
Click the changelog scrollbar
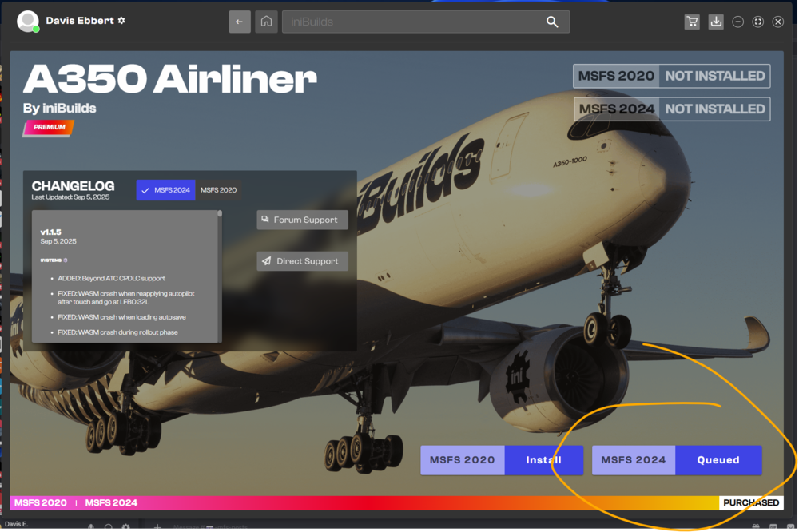click(220, 272)
